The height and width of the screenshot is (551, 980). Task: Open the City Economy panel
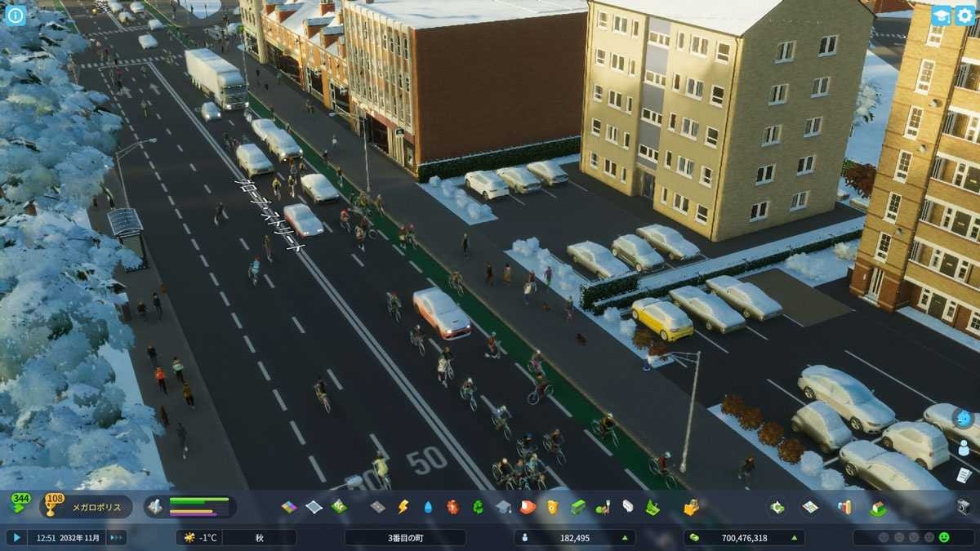[x=777, y=507]
